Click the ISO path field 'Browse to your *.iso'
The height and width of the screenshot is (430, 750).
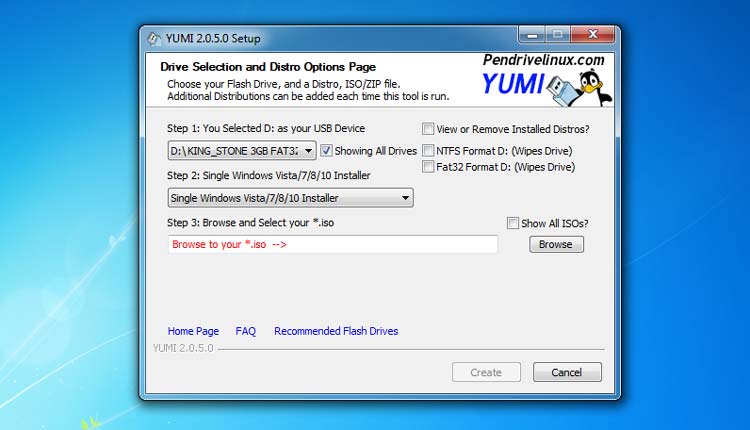coord(332,244)
